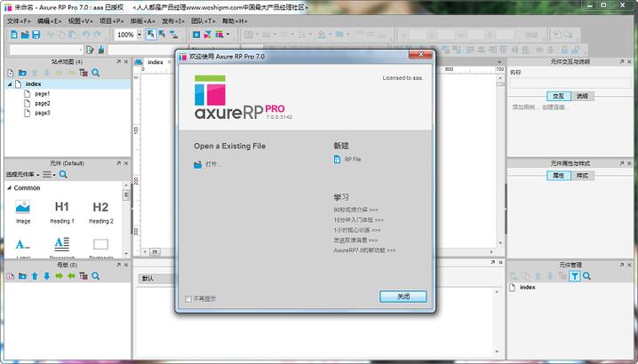638x364 pixels.
Task: Open the 发布<I> menu
Action: [x=173, y=20]
